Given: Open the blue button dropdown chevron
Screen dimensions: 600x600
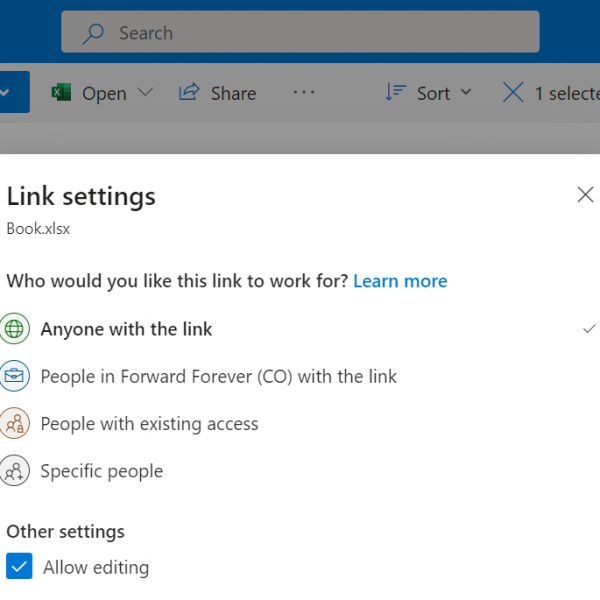Looking at the screenshot, I should [x=6, y=92].
